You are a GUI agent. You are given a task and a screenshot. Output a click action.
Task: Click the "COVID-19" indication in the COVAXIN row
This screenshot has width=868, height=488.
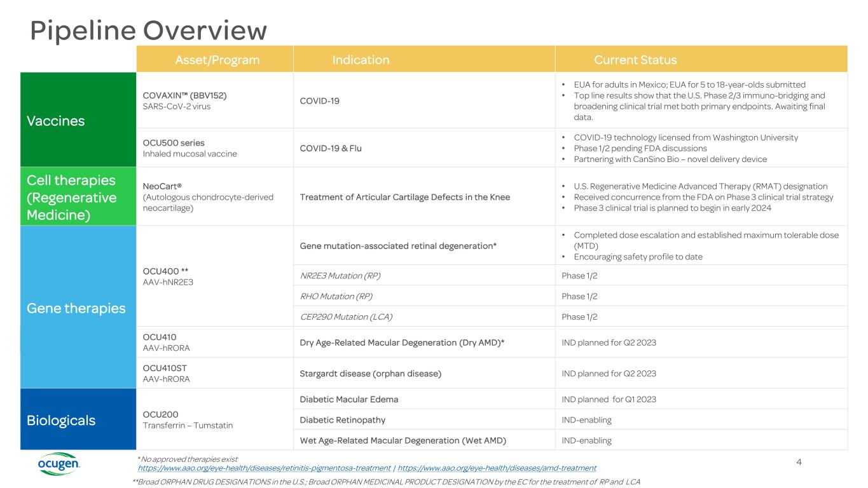pos(321,100)
